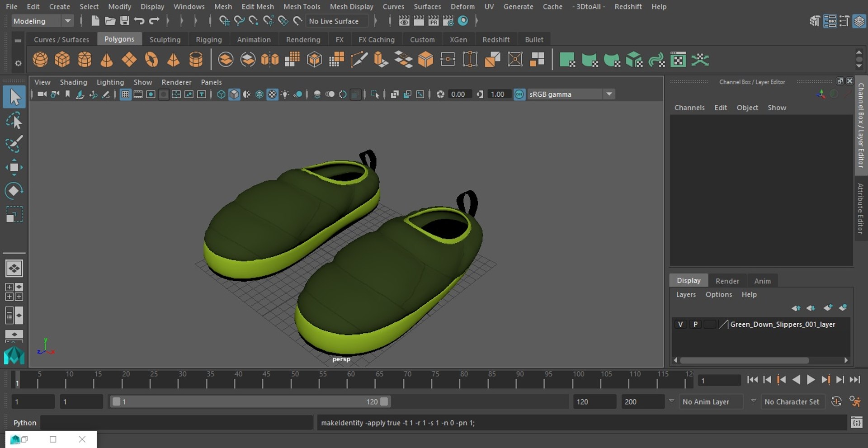Toggle textured display in viewport

272,94
